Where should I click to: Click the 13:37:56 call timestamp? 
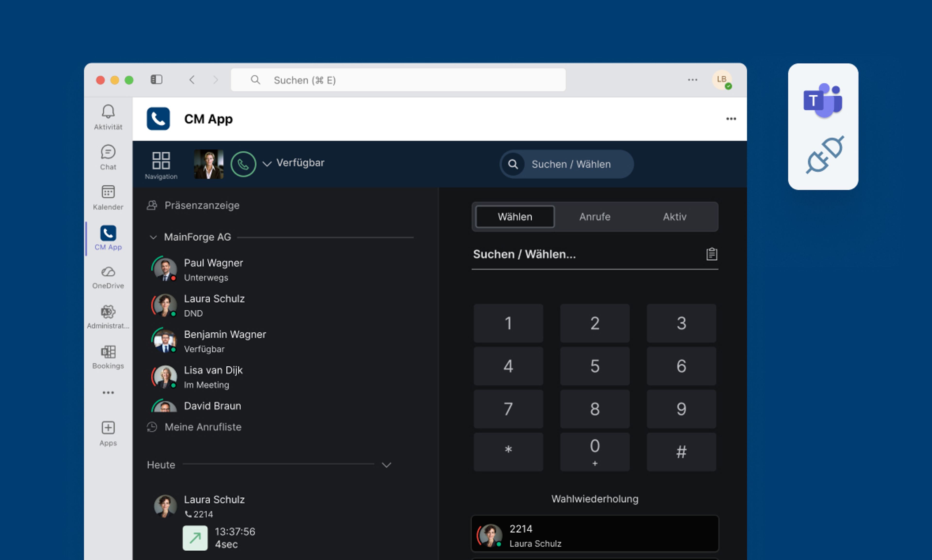(x=235, y=532)
